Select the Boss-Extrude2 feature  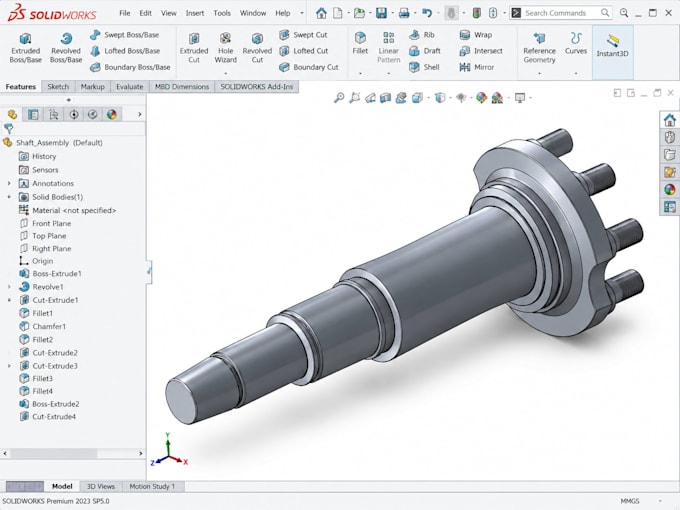click(49, 404)
